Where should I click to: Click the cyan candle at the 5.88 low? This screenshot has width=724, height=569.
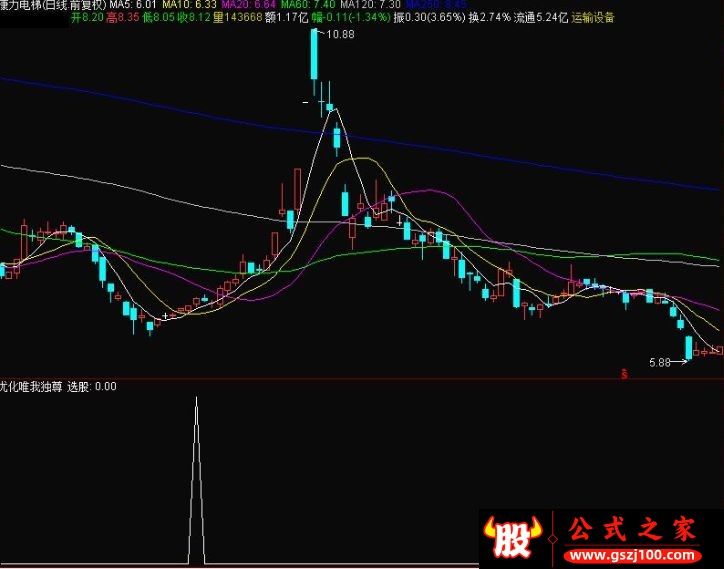689,347
